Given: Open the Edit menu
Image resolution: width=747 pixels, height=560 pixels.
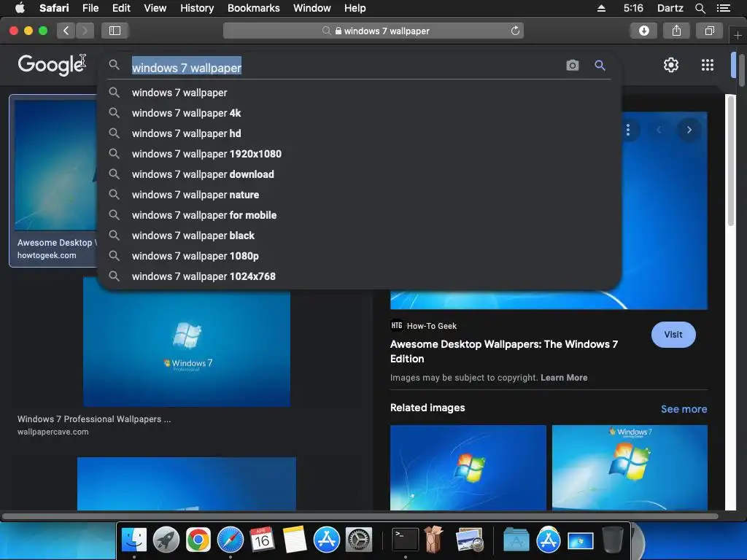Looking at the screenshot, I should (121, 8).
